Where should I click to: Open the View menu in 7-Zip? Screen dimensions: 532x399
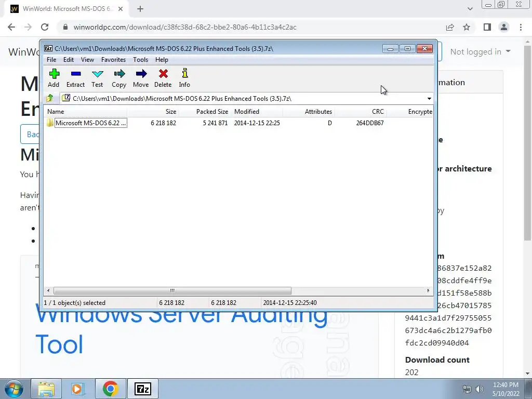(x=87, y=60)
